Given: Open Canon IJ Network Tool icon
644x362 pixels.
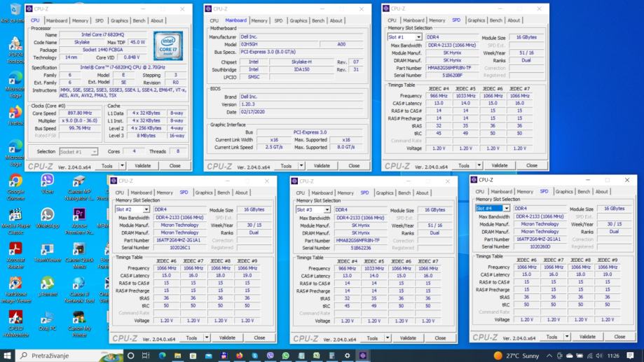Looking at the screenshot, I should click(79, 289).
